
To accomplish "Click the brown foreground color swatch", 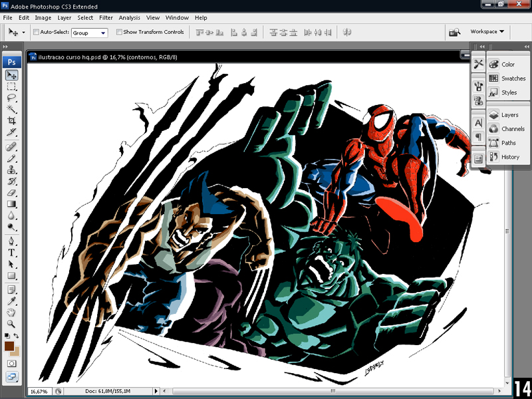I will coord(9,346).
